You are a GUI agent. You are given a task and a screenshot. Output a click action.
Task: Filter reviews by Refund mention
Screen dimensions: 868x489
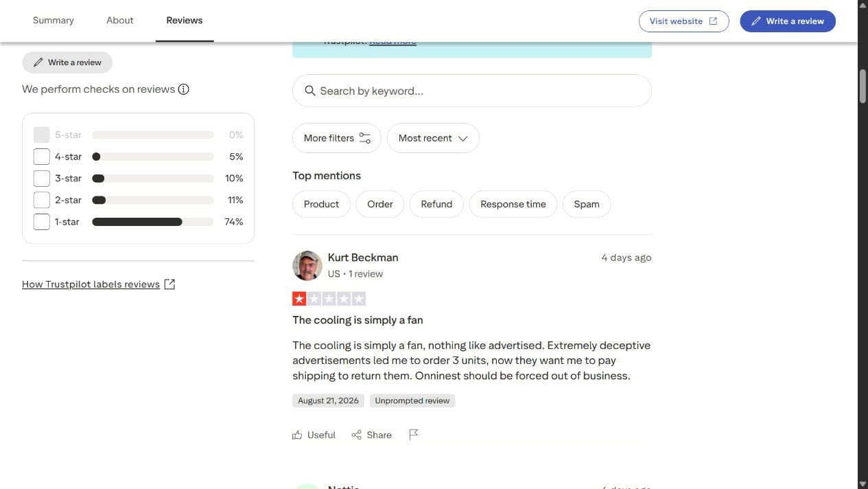click(x=436, y=204)
